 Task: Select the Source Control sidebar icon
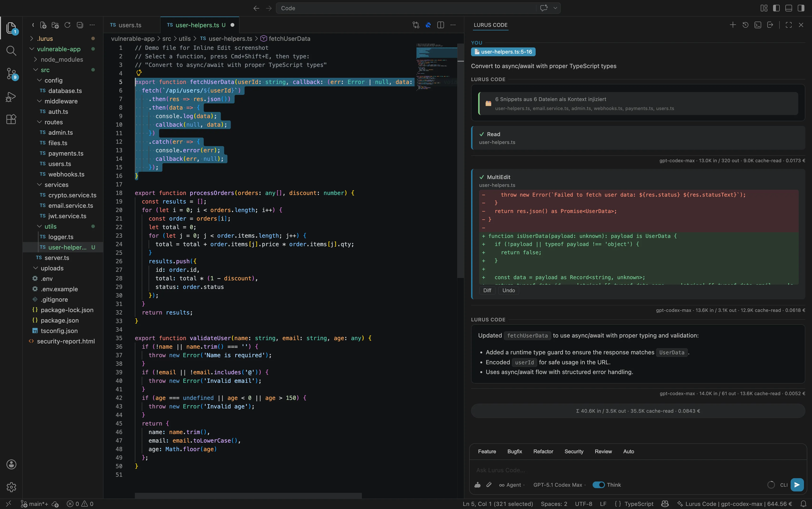11,74
